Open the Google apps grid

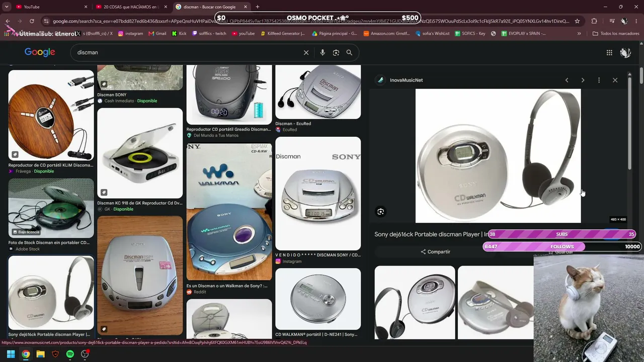click(x=609, y=53)
